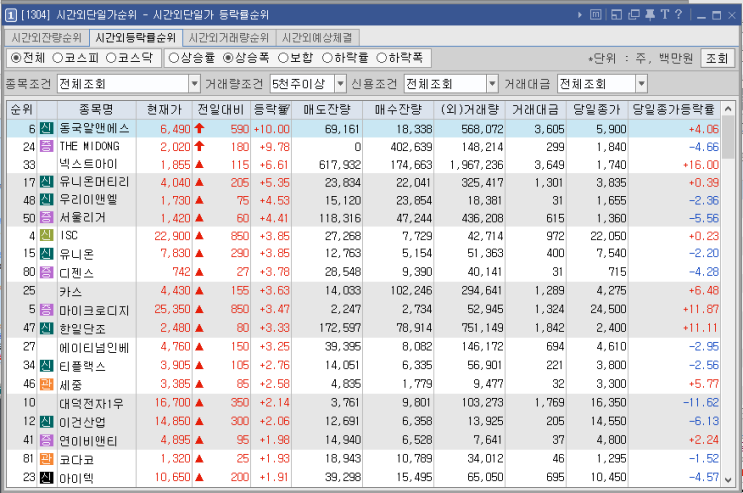The image size is (743, 493).
Task: Click the 신 badge next to 이건산업
Action: pyautogui.click(x=46, y=421)
